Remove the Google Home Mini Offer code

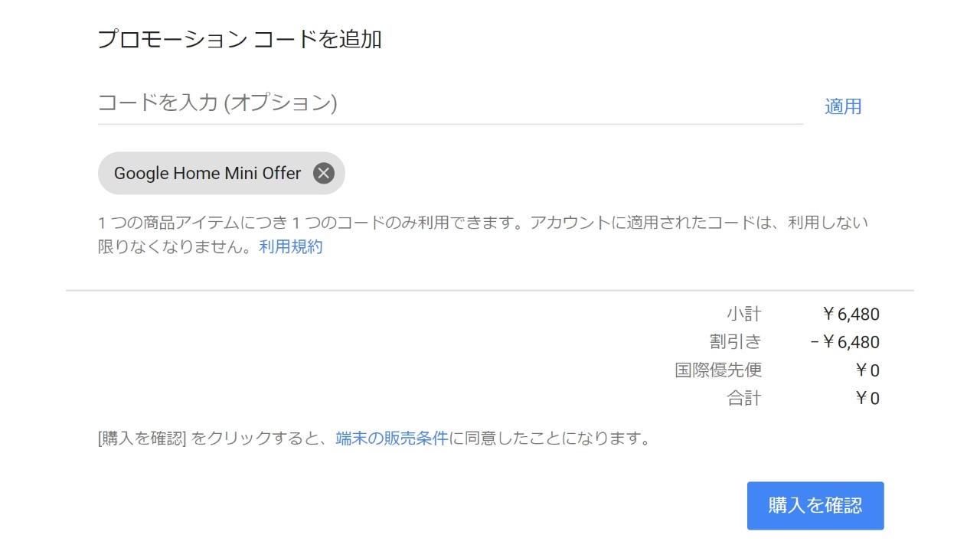point(324,173)
